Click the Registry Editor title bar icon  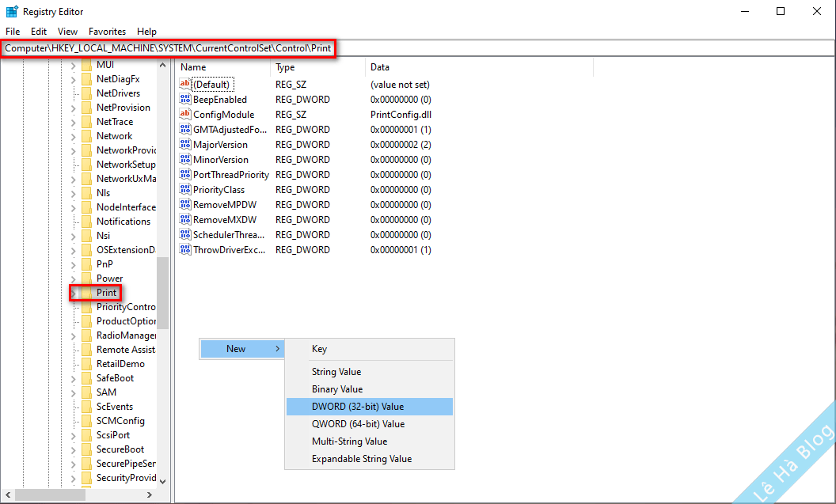tap(12, 12)
